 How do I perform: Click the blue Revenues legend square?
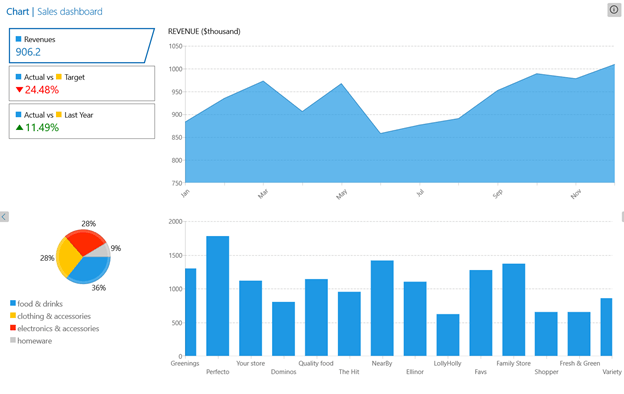pos(18,39)
